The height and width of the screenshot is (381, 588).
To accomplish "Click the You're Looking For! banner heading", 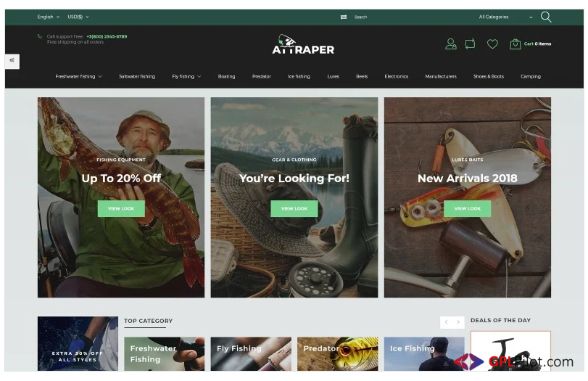I will [294, 179].
